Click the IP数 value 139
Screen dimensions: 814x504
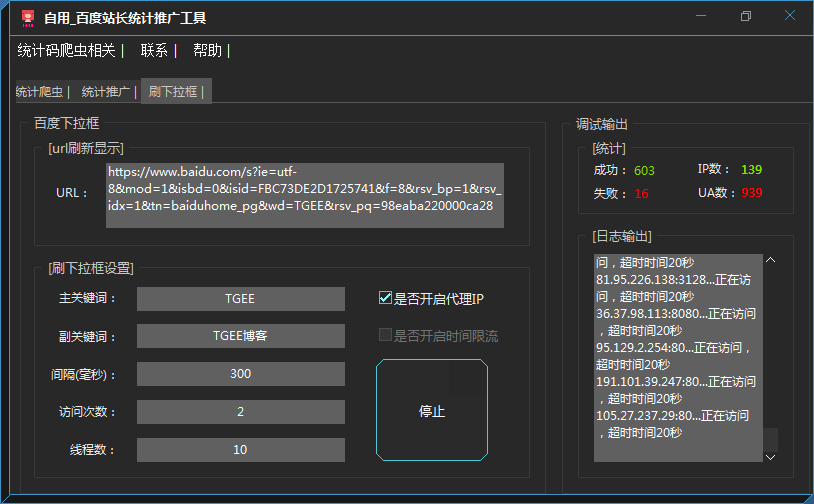click(752, 170)
